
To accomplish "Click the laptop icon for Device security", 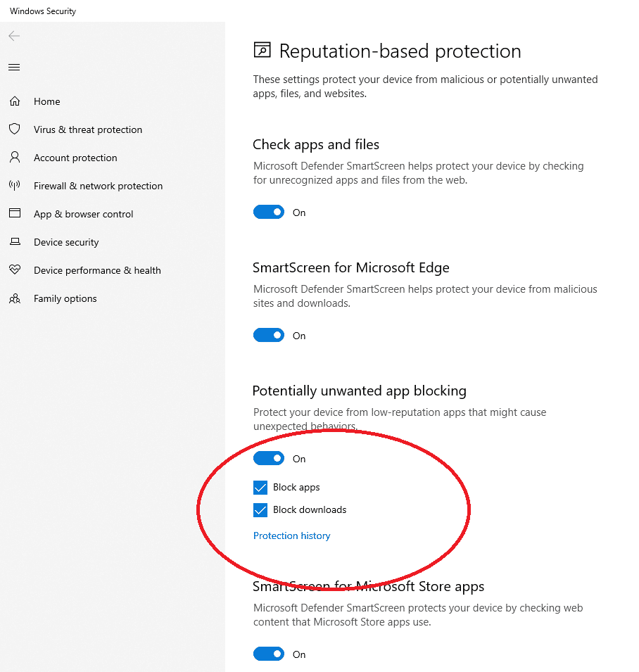I will coord(15,242).
